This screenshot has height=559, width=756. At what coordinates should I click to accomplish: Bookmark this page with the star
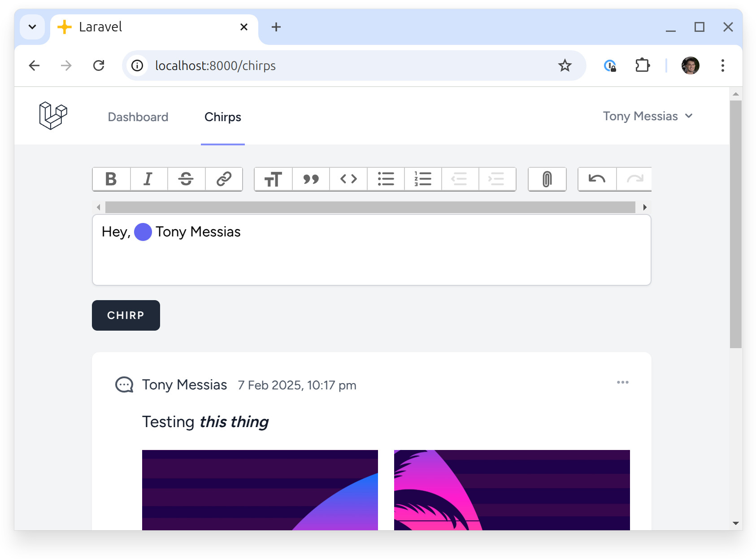(565, 66)
